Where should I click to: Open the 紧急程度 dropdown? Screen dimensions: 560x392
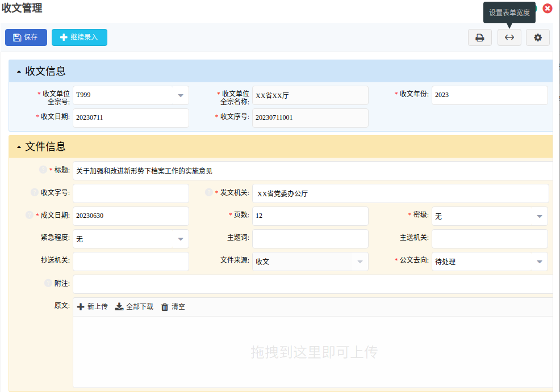[x=181, y=239]
